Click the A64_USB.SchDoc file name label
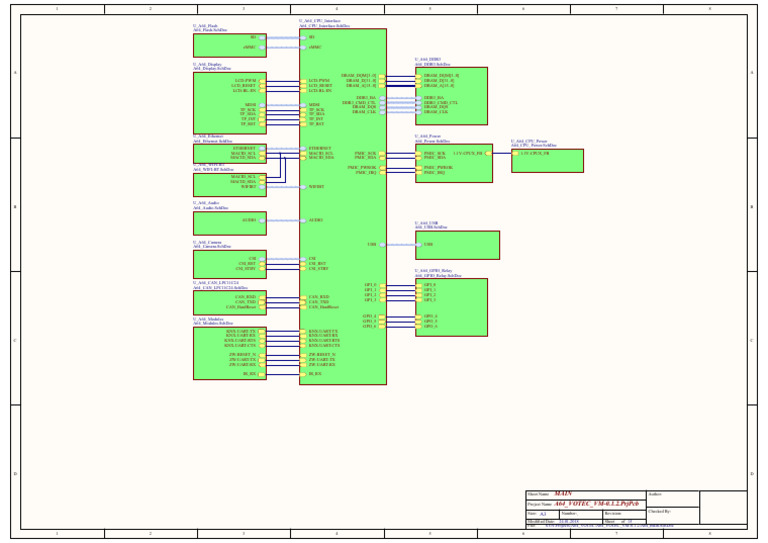The image size is (768, 543). pyautogui.click(x=431, y=227)
